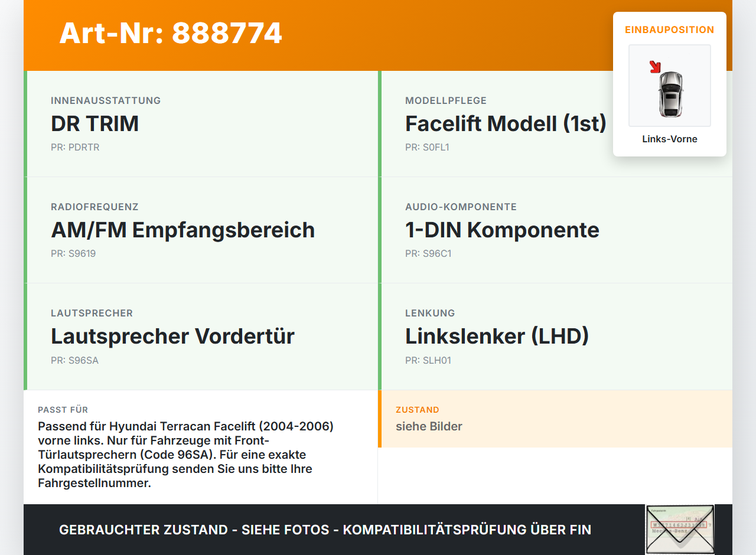
Task: Select the AUDIO-KOMPONENTE label
Action: (x=461, y=207)
